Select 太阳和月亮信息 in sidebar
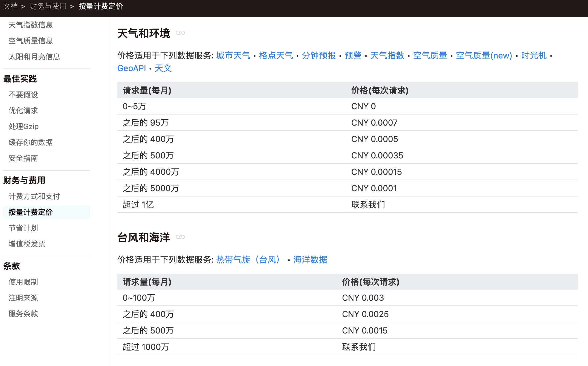The height and width of the screenshot is (366, 588). 34,57
